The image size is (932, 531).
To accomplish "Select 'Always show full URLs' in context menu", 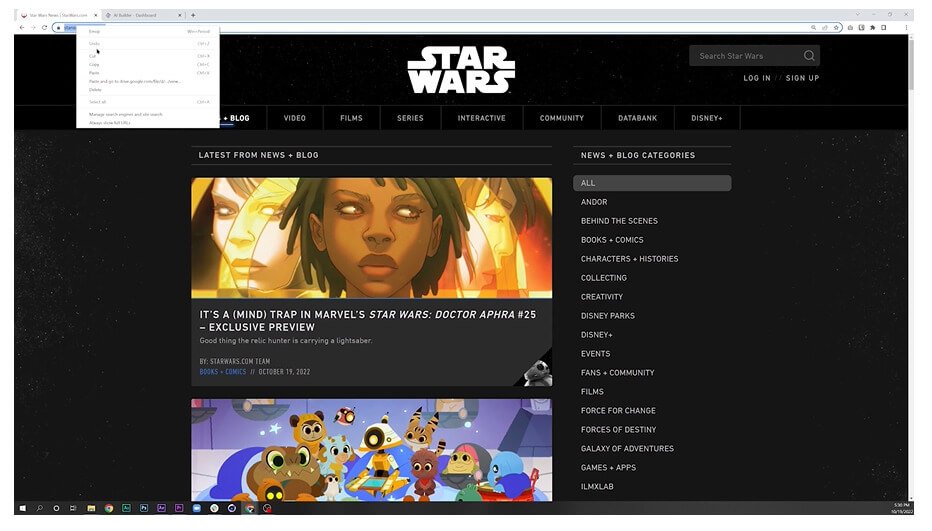I will (x=110, y=122).
